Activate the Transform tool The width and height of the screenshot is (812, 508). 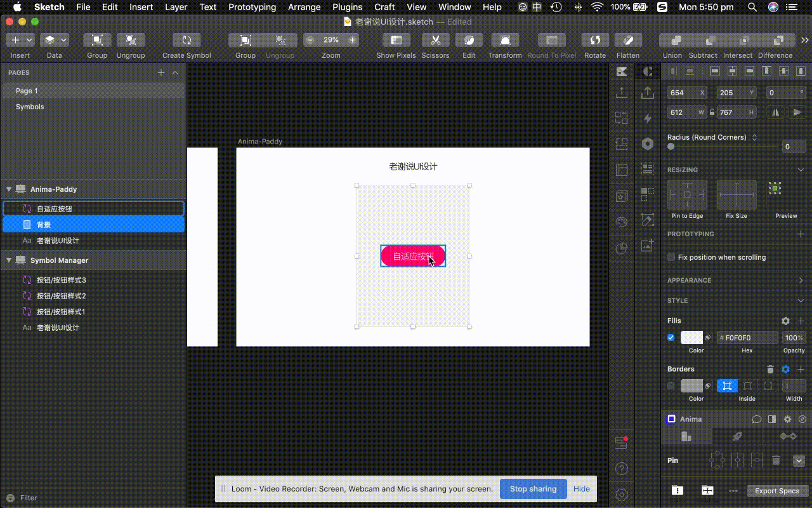tap(505, 40)
